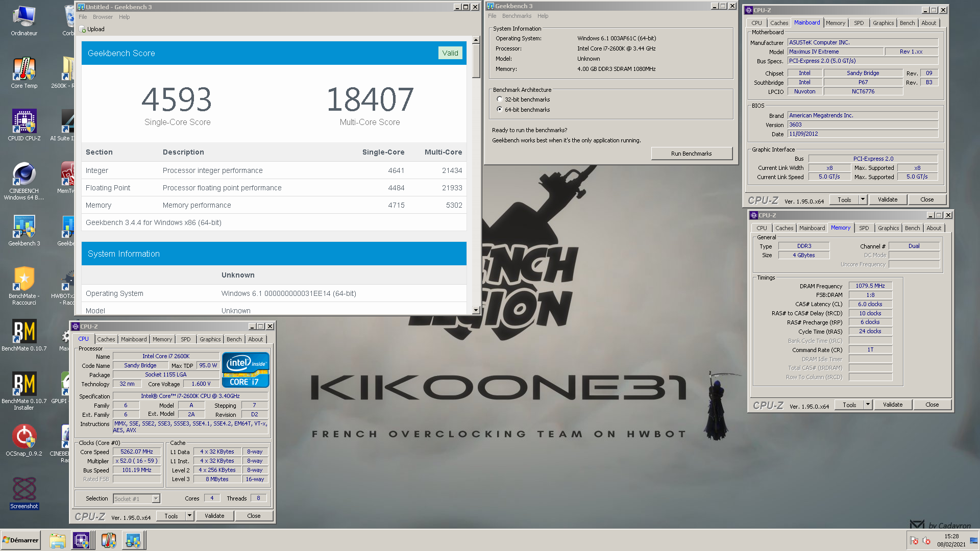Switch to Memory tab in bottom-left CPU-Z window

[x=162, y=339]
